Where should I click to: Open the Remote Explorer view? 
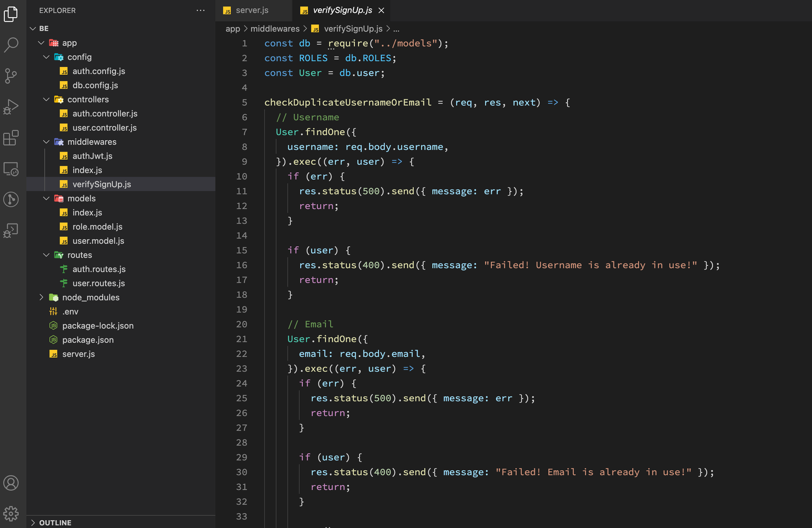(11, 169)
